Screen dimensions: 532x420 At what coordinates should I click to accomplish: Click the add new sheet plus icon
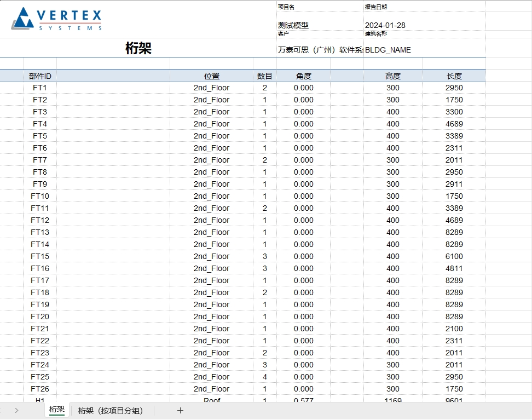coord(180,411)
